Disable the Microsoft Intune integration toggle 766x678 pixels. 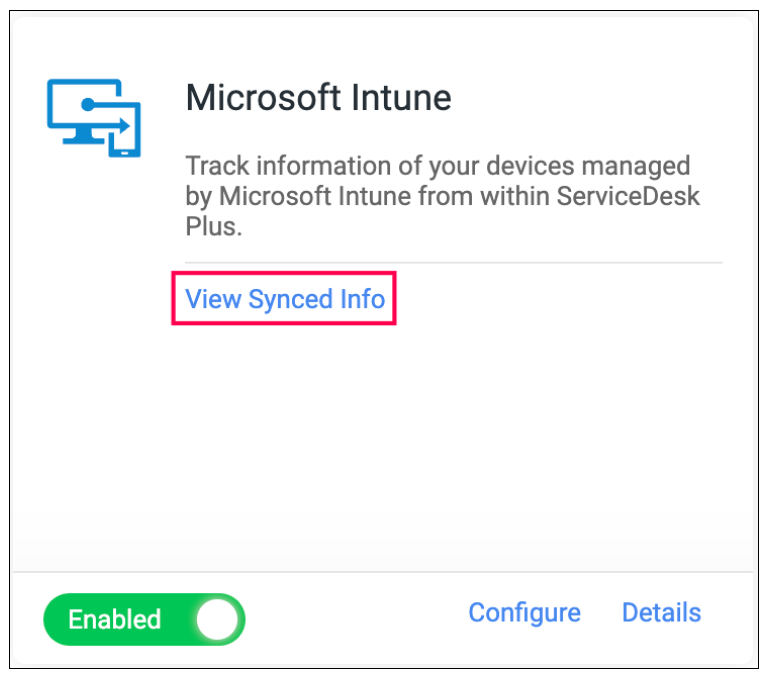click(144, 619)
